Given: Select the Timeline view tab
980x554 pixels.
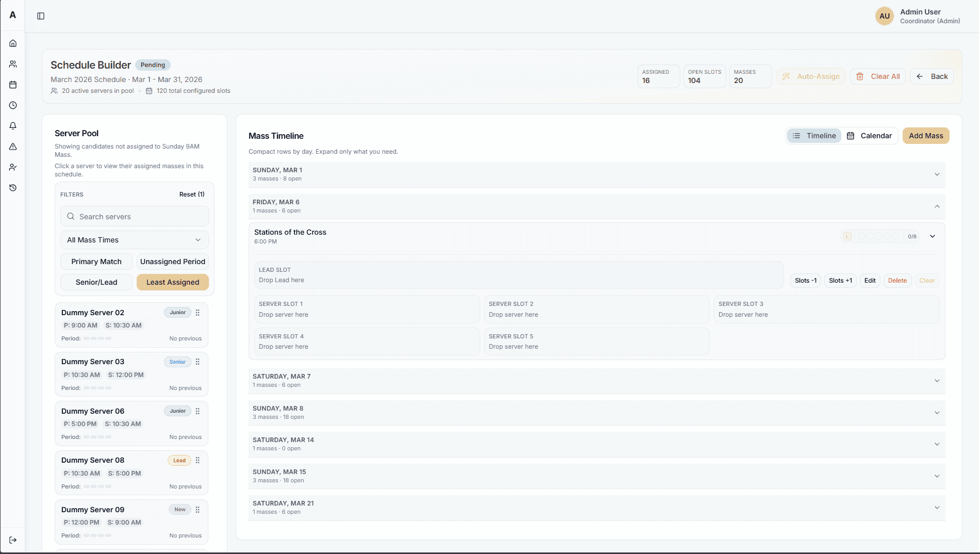Looking at the screenshot, I should pos(814,136).
